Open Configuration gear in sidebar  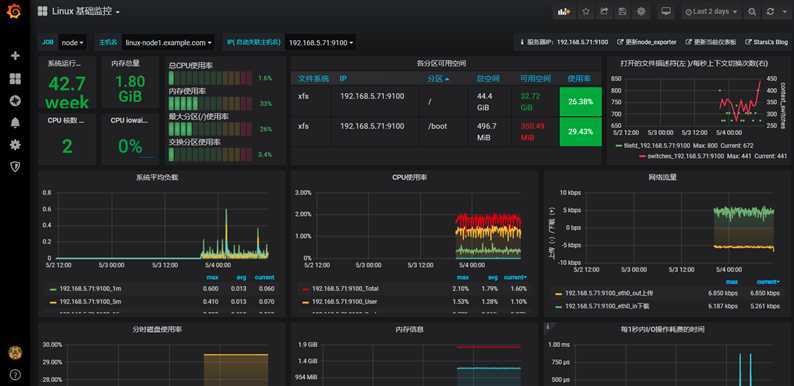point(15,145)
